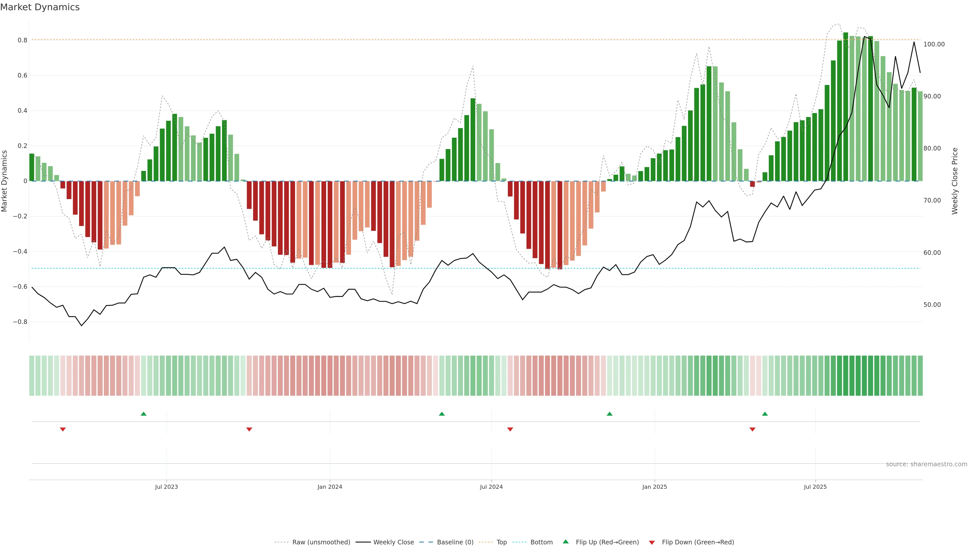Click the green flip-up marker before Jul 2024

coord(442,414)
